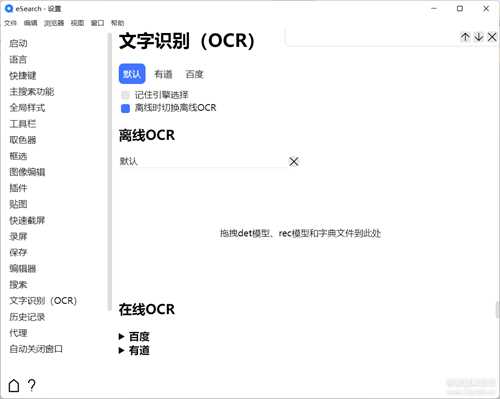This screenshot has height=399, width=500.
Task: Go to 启动 settings section
Action: (18, 43)
